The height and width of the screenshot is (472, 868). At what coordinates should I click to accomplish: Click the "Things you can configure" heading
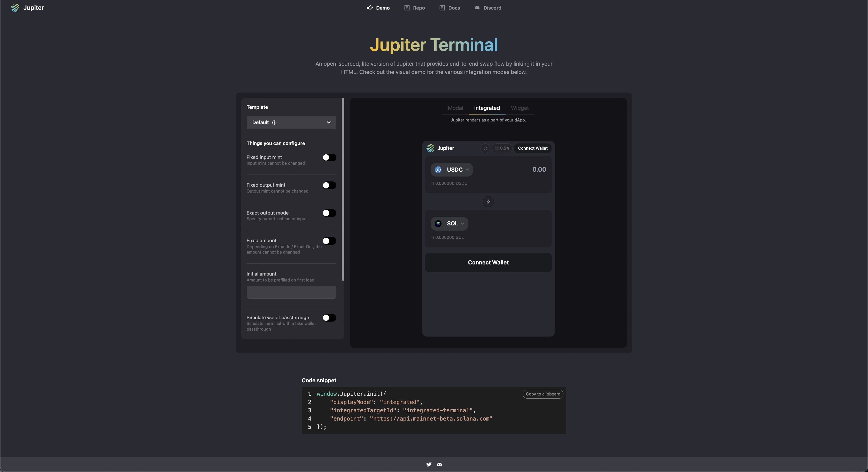(276, 143)
